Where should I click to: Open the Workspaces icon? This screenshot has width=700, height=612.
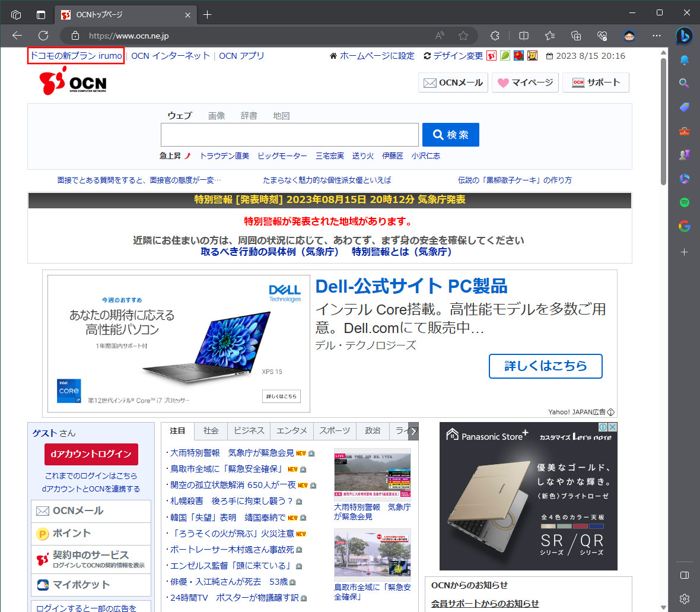[16, 15]
